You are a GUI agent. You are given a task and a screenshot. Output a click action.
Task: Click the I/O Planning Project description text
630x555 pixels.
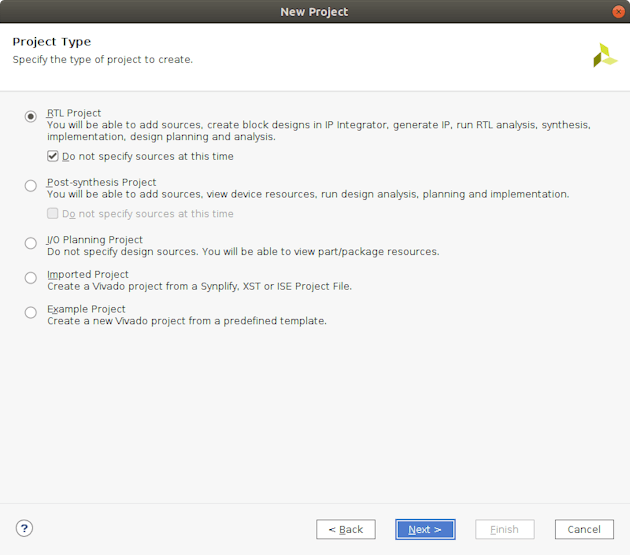tap(243, 251)
